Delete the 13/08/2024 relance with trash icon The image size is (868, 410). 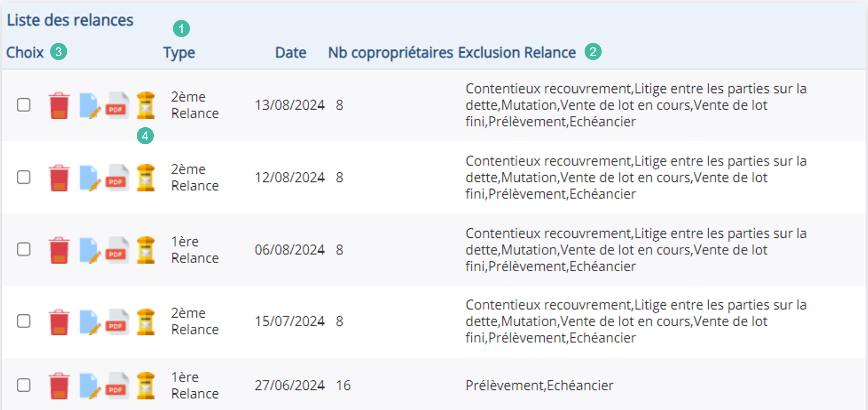[x=59, y=105]
